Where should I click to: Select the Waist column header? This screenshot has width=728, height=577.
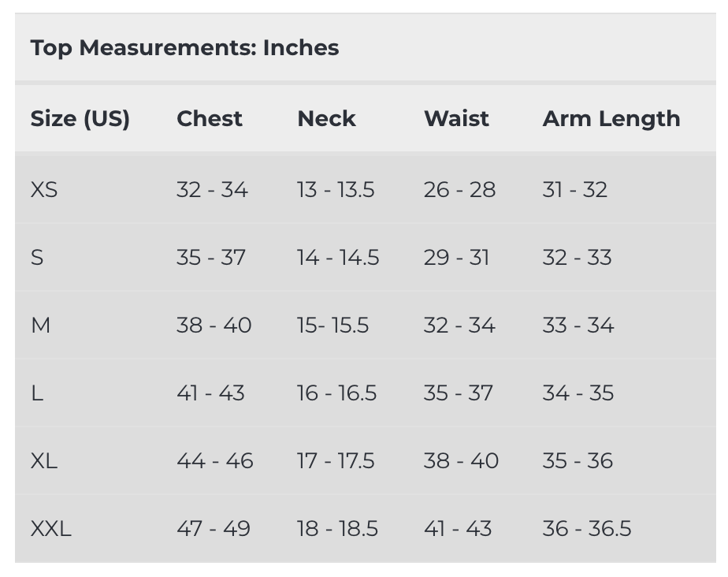(x=456, y=119)
